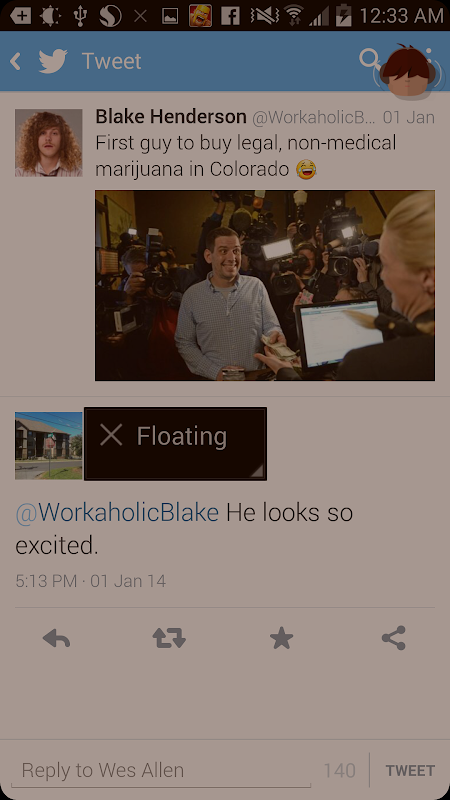Retweet using the retweet arrows icon
This screenshot has width=450, height=800.
169,638
